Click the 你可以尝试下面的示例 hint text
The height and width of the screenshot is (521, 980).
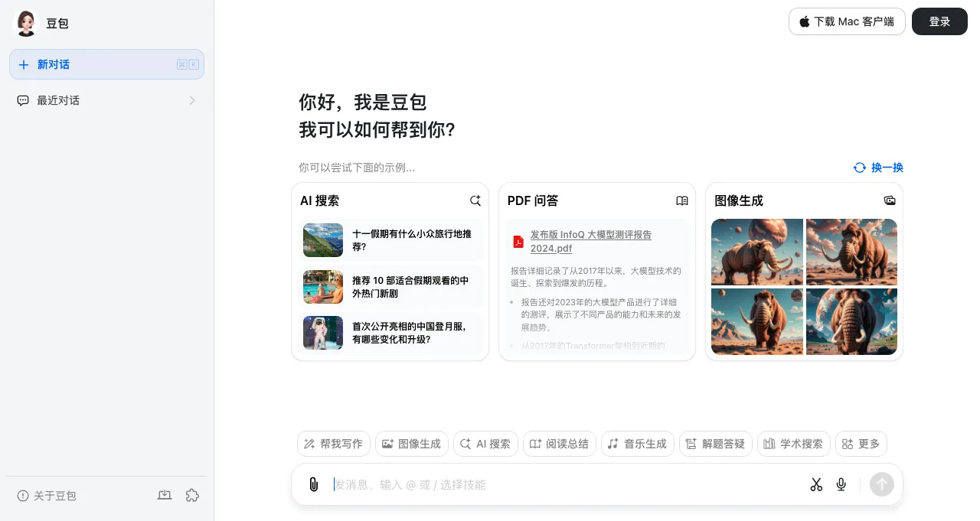coord(357,168)
